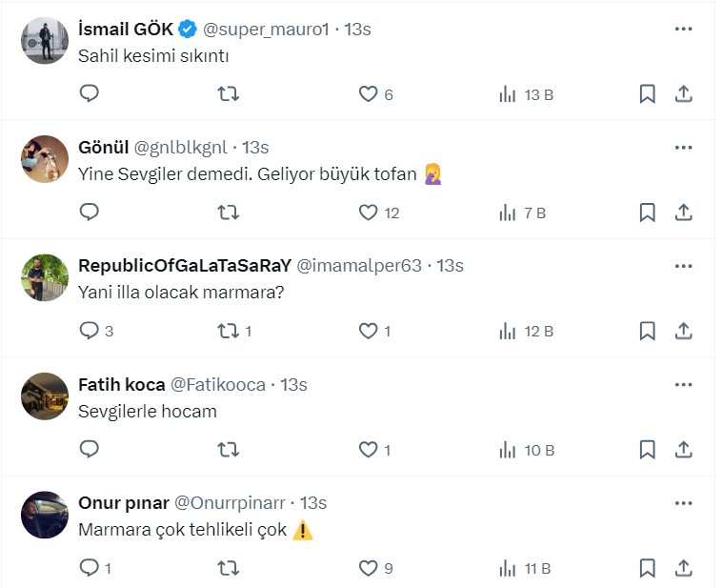Open more options on İsmail GÖK's tweet

(683, 30)
